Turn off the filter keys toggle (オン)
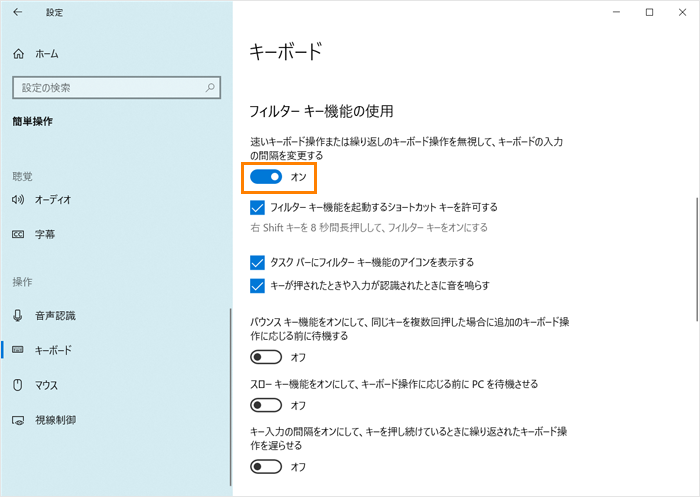700x497 pixels. pos(266,177)
